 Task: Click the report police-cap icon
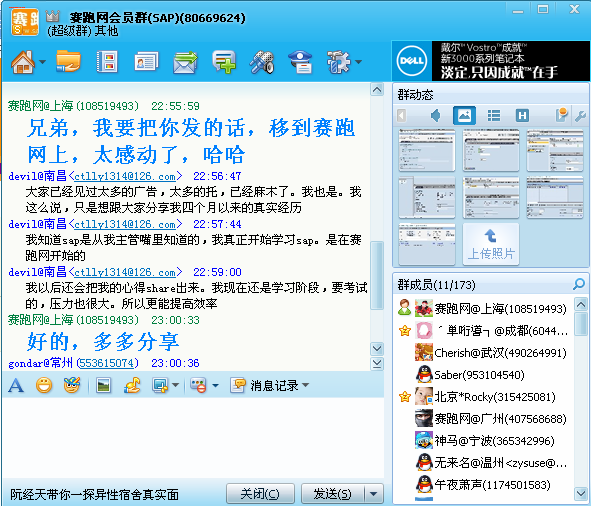300,62
